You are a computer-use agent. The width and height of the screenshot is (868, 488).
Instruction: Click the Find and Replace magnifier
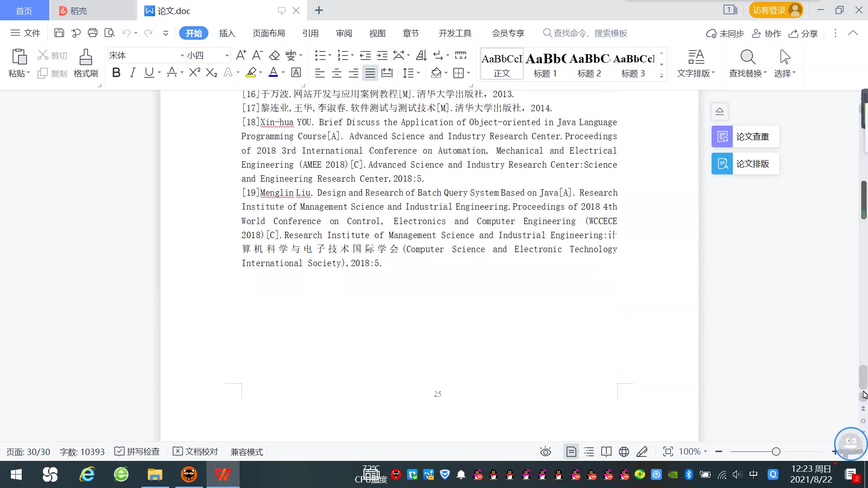[748, 57]
